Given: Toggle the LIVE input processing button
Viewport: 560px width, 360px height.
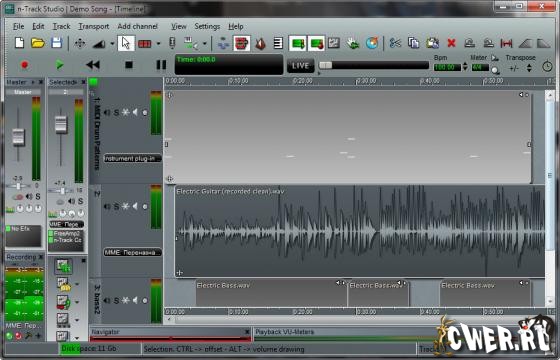Looking at the screenshot, I should 300,66.
